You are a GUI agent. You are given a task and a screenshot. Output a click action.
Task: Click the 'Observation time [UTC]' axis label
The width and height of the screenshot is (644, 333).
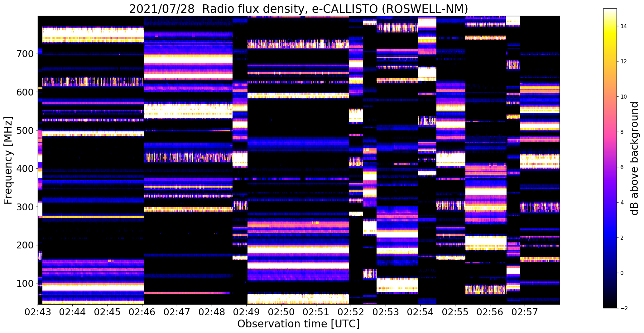pos(299,324)
